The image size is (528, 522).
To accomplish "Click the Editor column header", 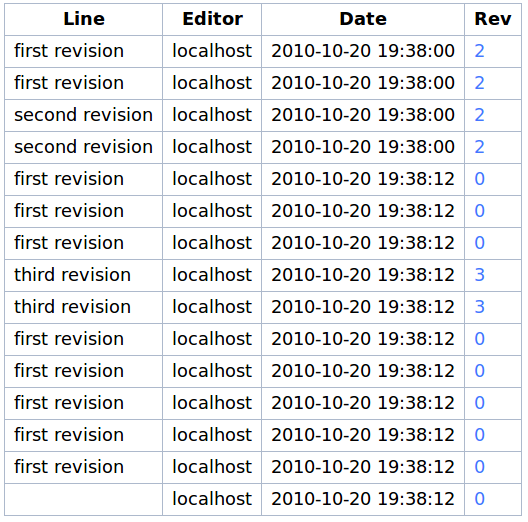I will 212,19.
